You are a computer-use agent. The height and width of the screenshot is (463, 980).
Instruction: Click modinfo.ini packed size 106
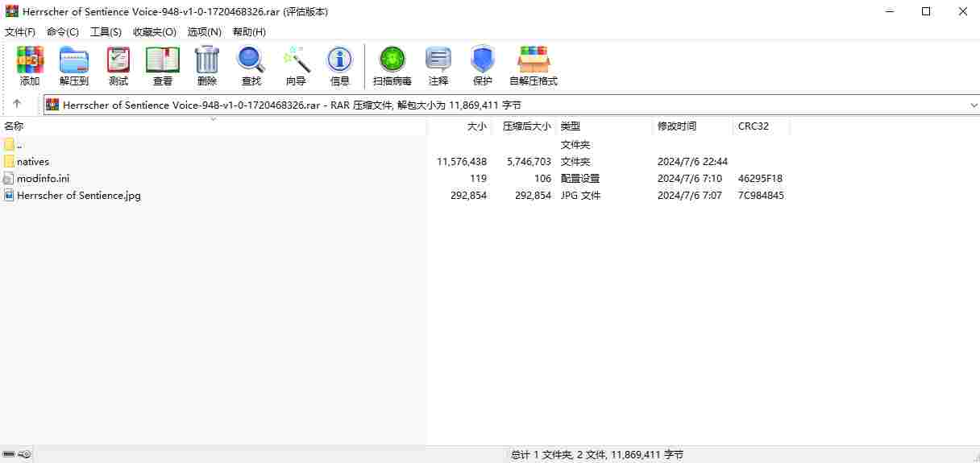tap(542, 179)
